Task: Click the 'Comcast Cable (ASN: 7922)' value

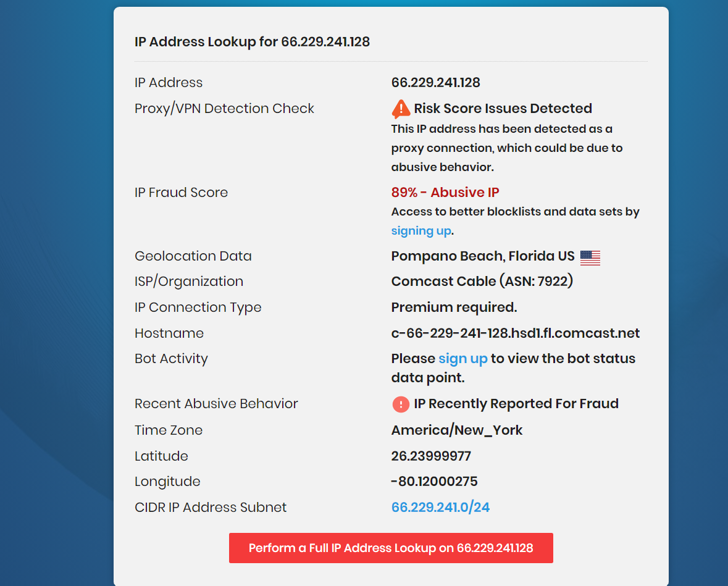Action: point(482,282)
